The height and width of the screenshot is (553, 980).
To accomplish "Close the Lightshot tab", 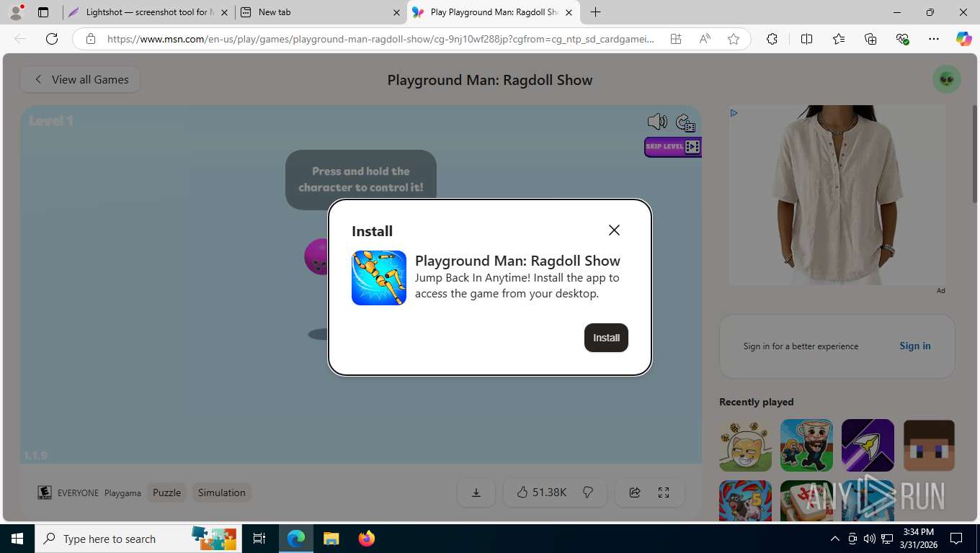I will 224,12.
